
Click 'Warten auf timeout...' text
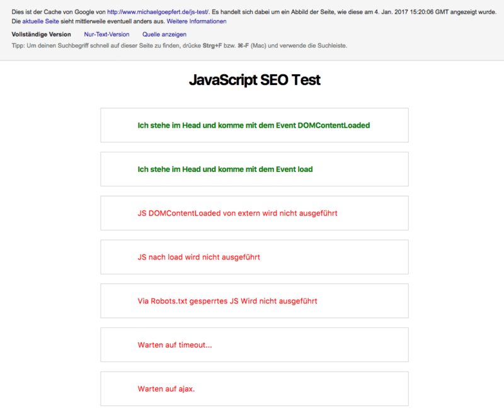click(x=175, y=345)
